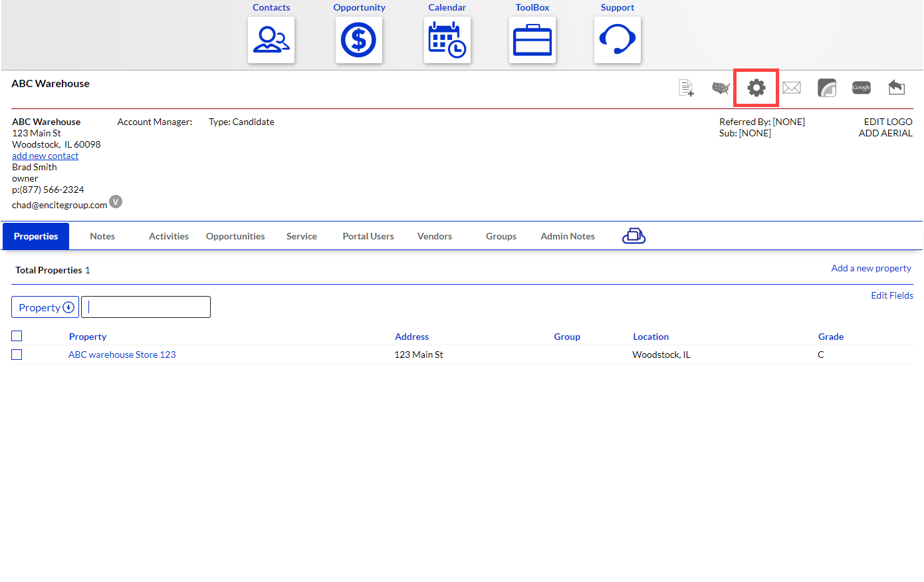The width and height of the screenshot is (924, 582).
Task: Click the Support headset icon
Action: [x=618, y=40]
